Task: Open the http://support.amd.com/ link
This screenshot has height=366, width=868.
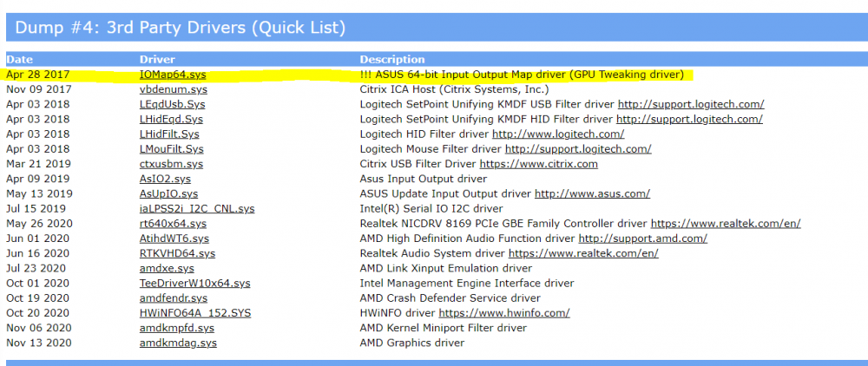Action: tap(642, 239)
